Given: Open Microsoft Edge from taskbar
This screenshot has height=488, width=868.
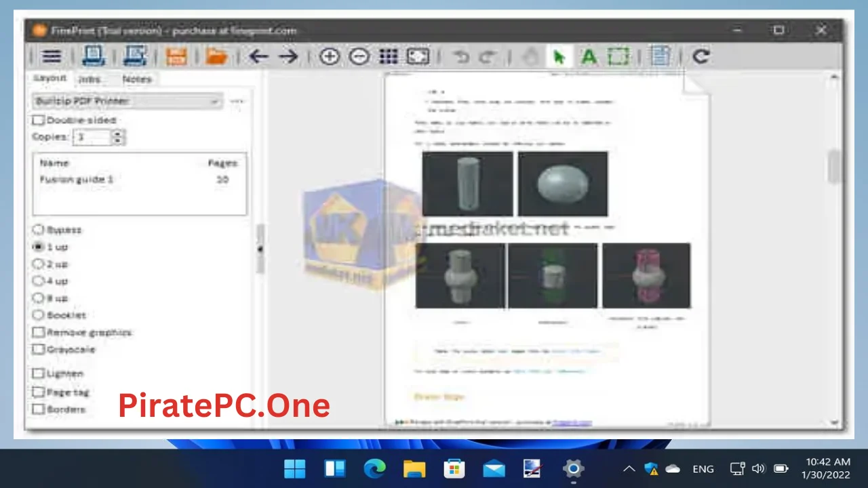Looking at the screenshot, I should (x=374, y=468).
